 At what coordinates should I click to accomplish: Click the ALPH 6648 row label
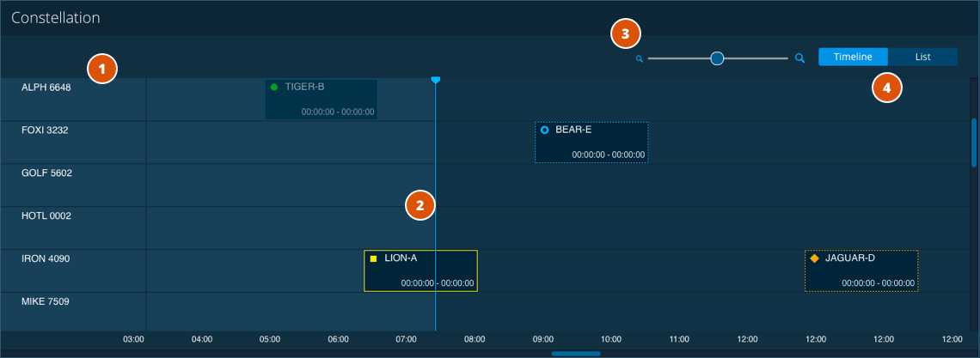46,88
